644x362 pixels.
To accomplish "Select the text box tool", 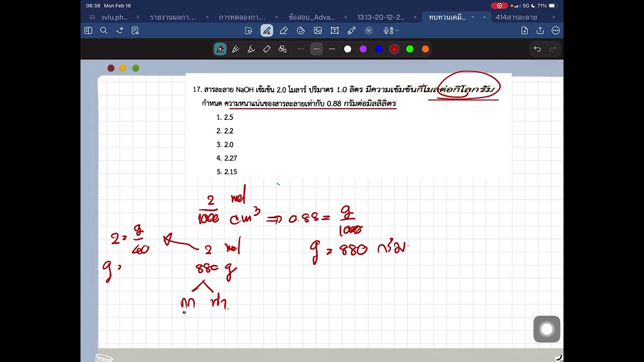I will click(335, 31).
